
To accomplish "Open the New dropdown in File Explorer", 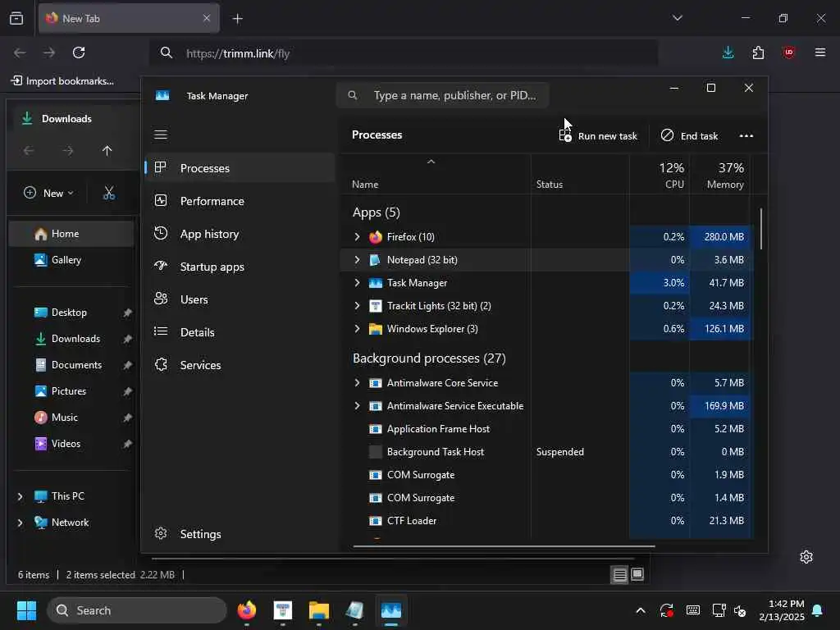I will (x=48, y=193).
